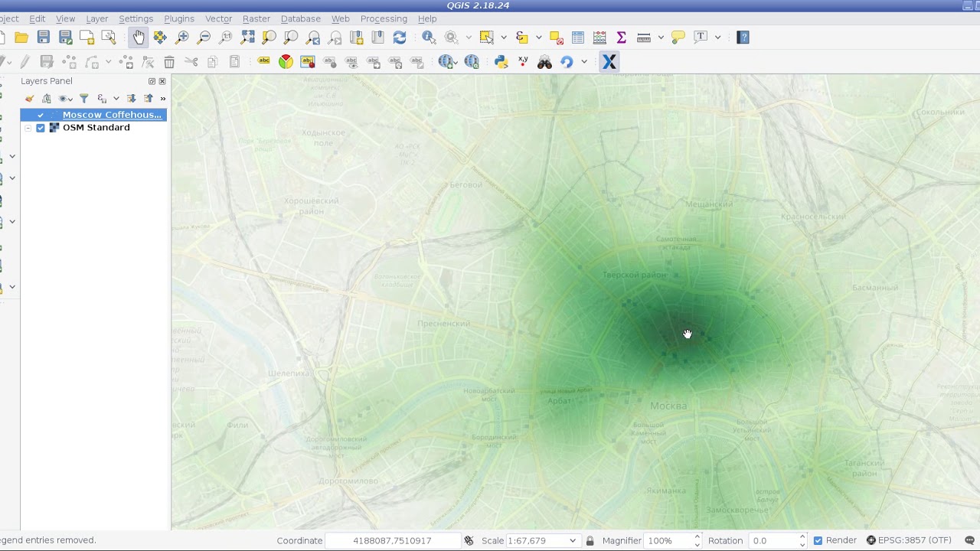Select the Measure Line ruler tool
This screenshot has width=980, height=551.
click(643, 37)
